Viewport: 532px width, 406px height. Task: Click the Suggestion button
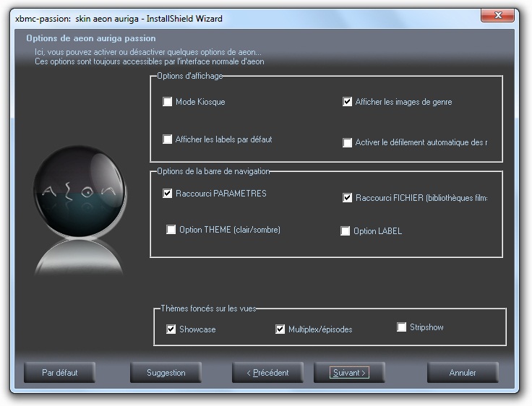(166, 373)
